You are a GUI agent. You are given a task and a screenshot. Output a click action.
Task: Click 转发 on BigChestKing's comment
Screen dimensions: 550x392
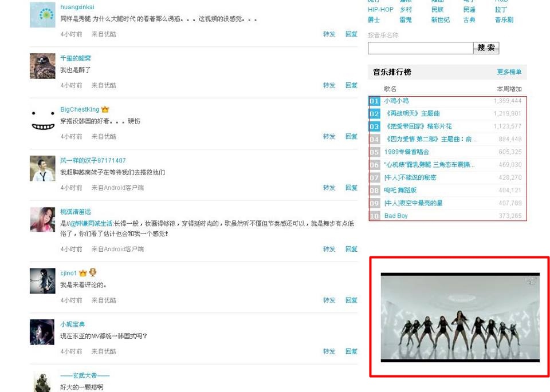(x=329, y=136)
